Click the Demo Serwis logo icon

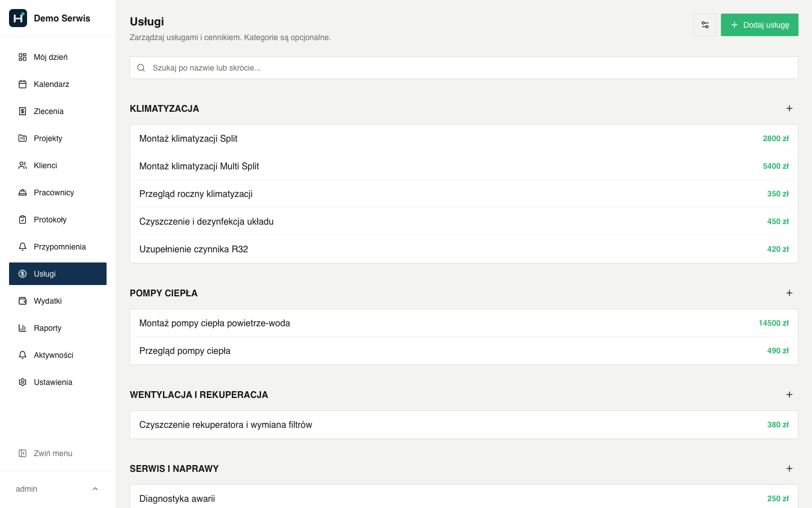[x=18, y=18]
